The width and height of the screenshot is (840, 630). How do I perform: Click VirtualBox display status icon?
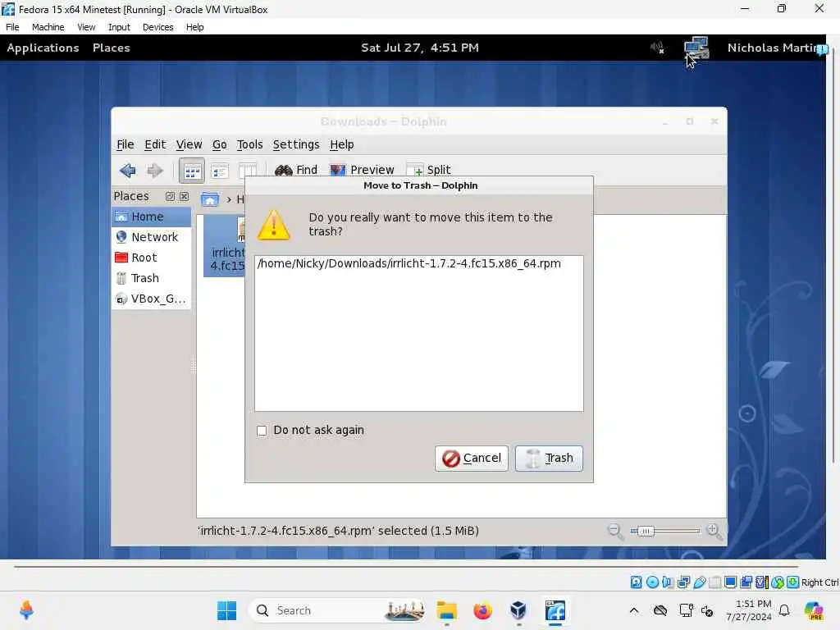click(x=730, y=582)
